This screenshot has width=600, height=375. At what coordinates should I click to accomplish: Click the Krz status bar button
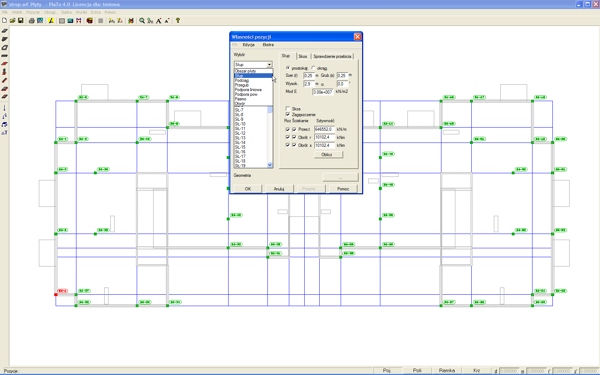coord(476,370)
